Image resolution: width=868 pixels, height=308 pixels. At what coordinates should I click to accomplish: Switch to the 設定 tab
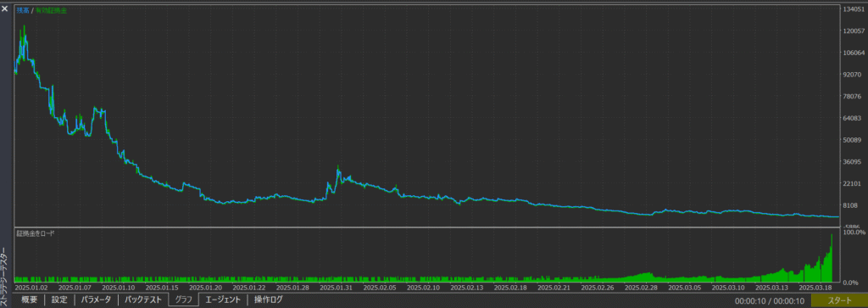pyautogui.click(x=59, y=300)
